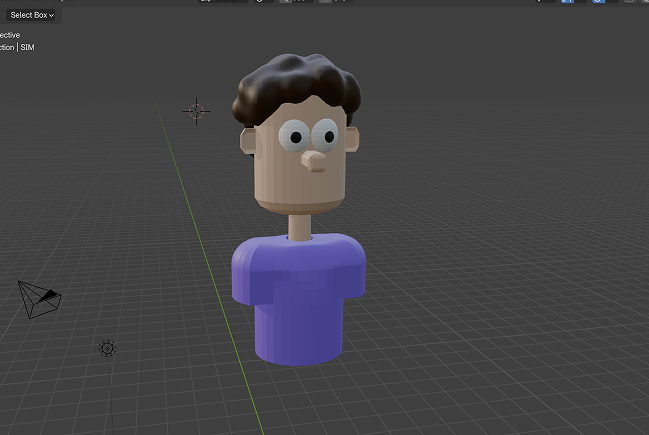
Task: Click the right sleeve of the purple shirt
Action: (352, 270)
